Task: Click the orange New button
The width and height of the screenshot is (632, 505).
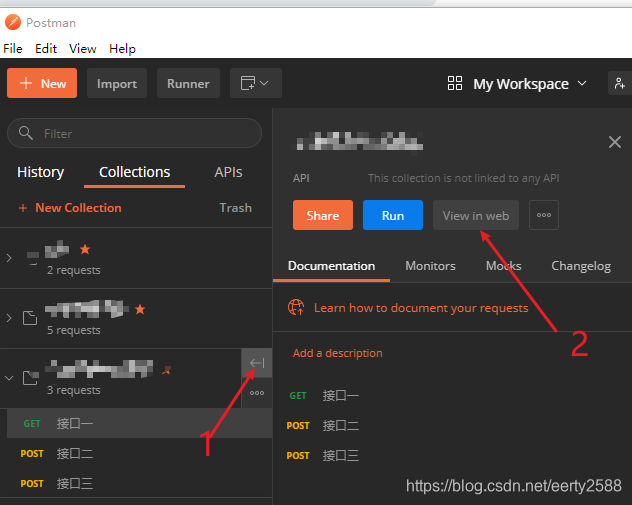Action: point(42,83)
